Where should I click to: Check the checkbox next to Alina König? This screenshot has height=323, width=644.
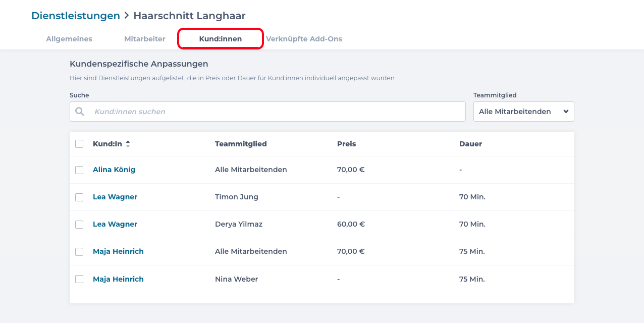tap(79, 170)
